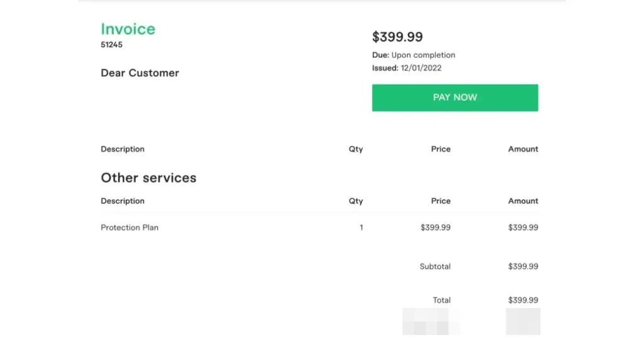Select the Protection Plan line item

(130, 228)
